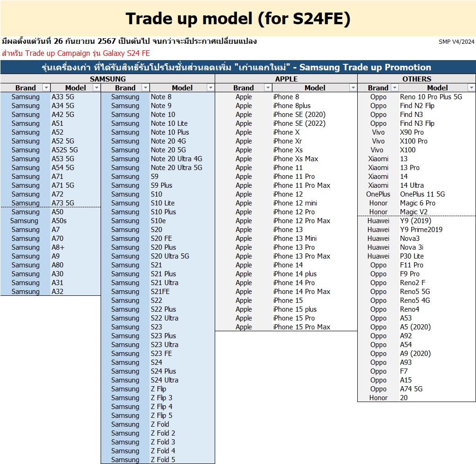Click the 'SMP V4/2024' version label
This screenshot has height=464, width=476.
tap(456, 41)
